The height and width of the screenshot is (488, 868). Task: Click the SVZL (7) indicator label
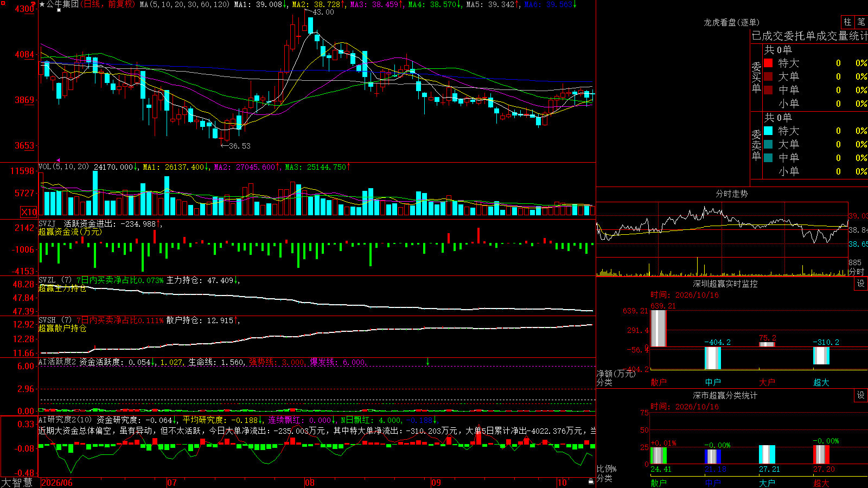coord(55,280)
